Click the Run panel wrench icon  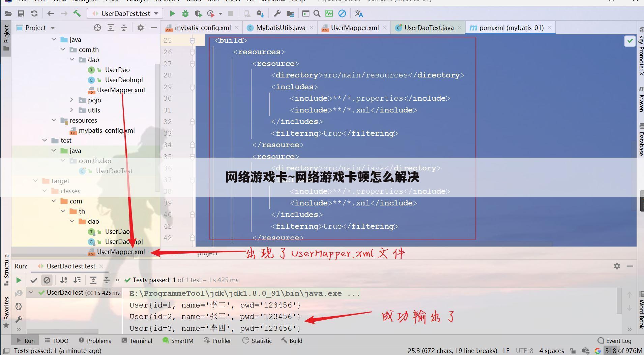(x=19, y=319)
